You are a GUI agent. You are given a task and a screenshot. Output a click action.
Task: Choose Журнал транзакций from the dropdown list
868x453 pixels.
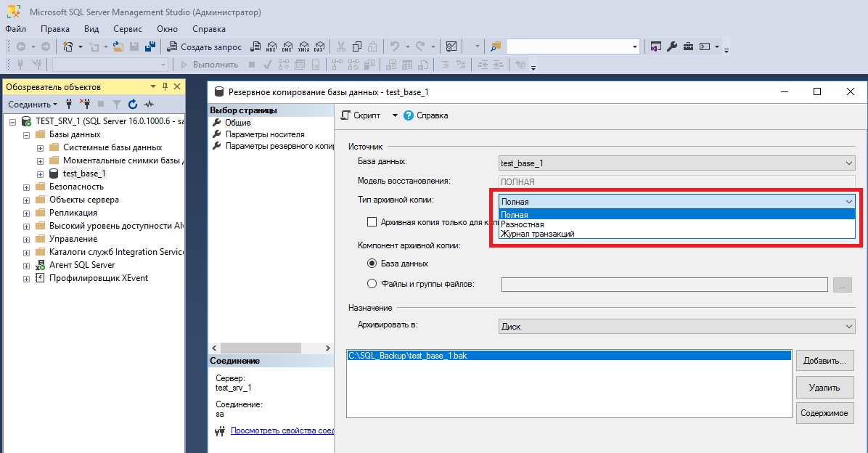538,234
